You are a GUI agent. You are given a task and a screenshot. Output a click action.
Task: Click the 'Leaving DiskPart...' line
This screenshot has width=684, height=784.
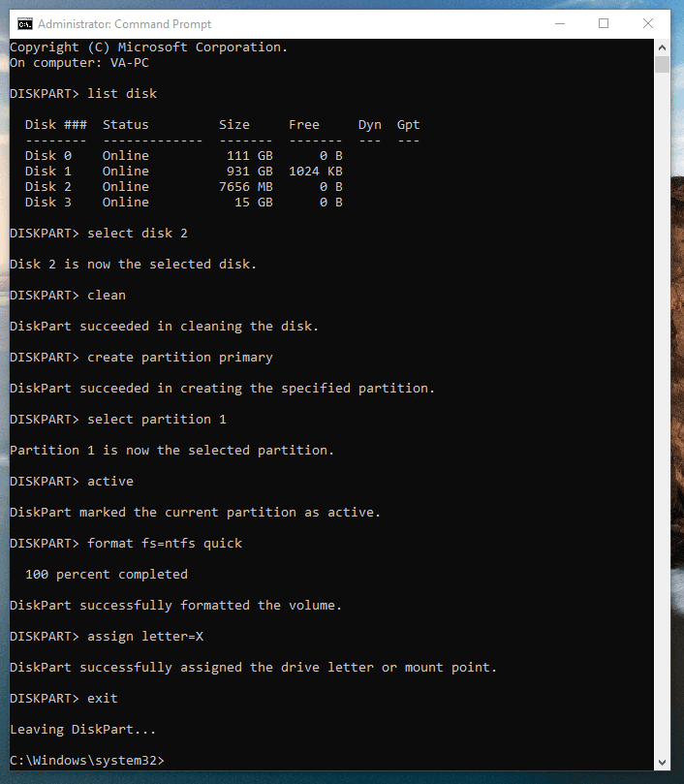tap(83, 730)
